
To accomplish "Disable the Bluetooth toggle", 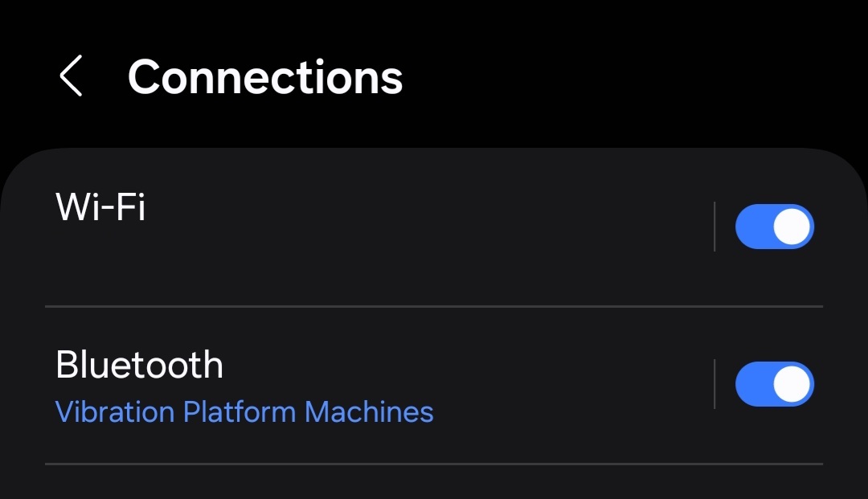I will tap(774, 384).
